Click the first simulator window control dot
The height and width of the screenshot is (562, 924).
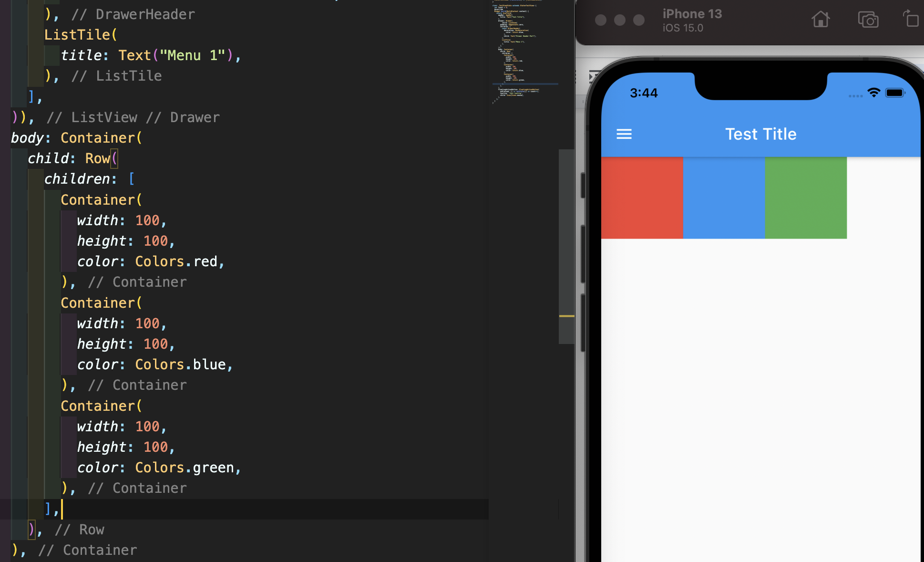601,20
